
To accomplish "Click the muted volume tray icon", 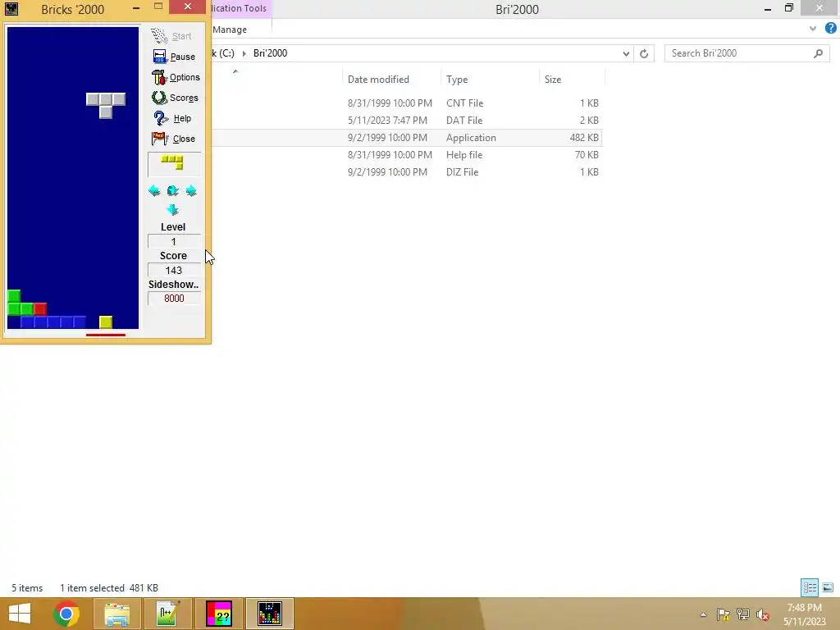I will pyautogui.click(x=763, y=614).
